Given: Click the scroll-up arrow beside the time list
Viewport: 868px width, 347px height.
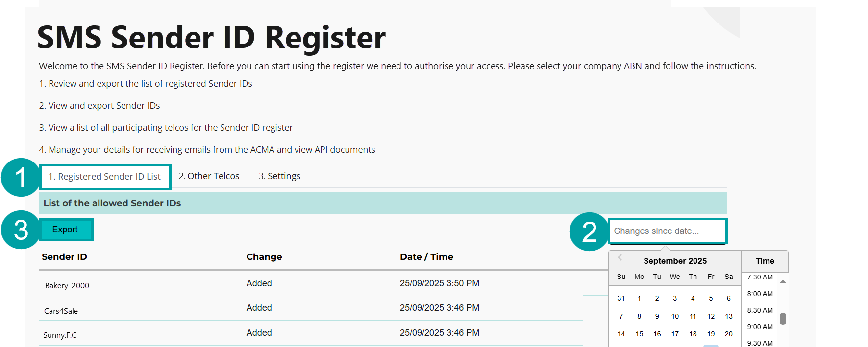Looking at the screenshot, I should click(783, 281).
